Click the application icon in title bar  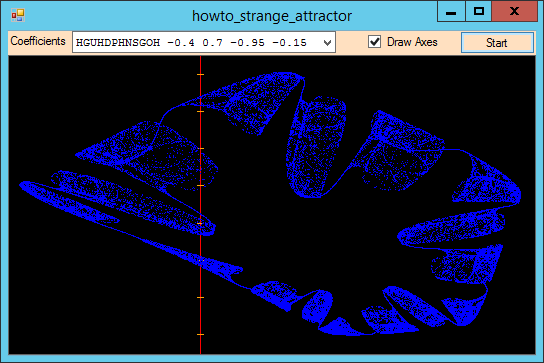pos(18,15)
